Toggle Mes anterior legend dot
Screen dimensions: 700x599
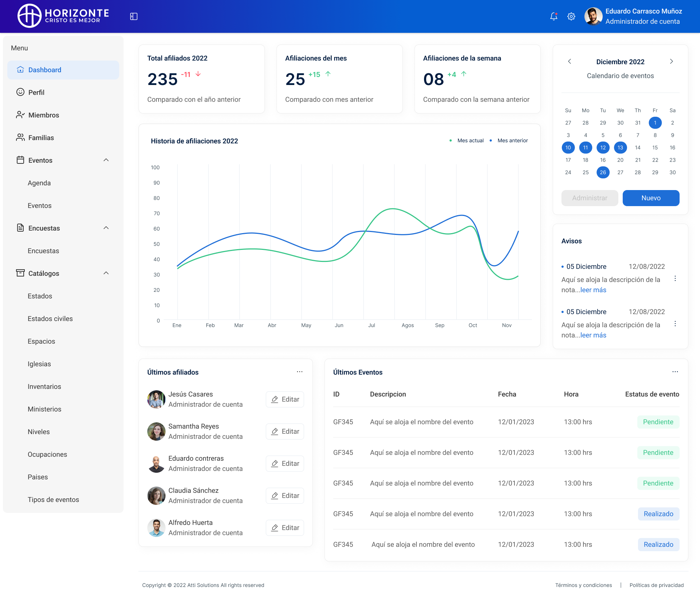491,140
